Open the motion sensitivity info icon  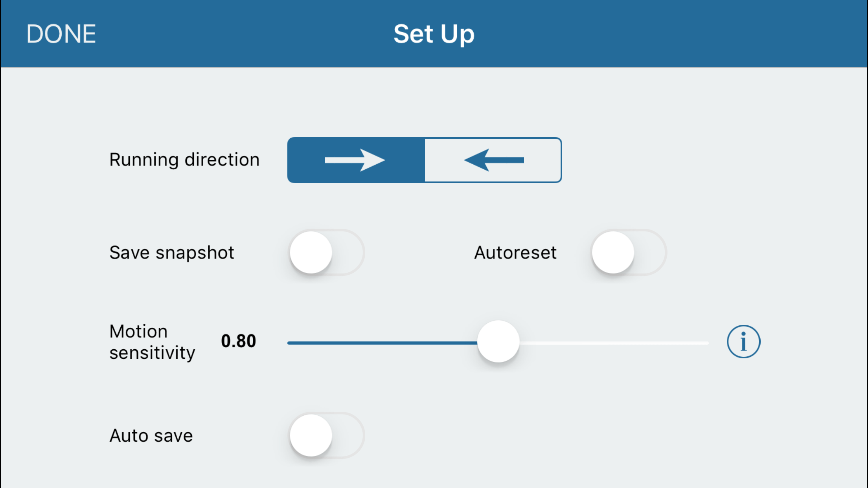point(743,341)
